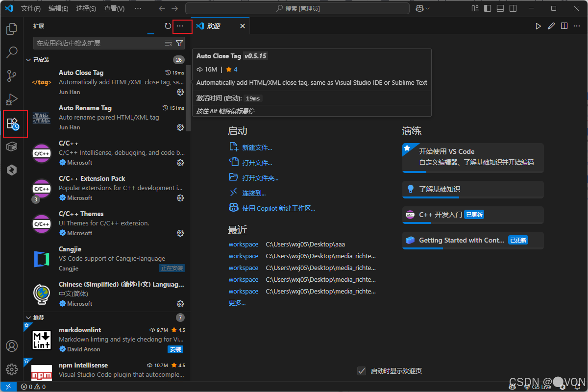Open the extension search filter funnel

coord(179,43)
